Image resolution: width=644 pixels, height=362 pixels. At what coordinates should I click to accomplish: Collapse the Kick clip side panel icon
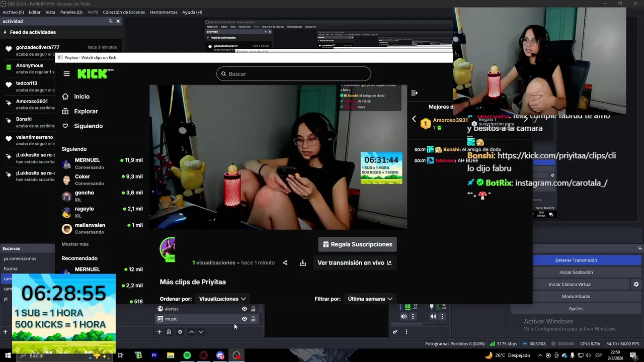click(x=415, y=93)
